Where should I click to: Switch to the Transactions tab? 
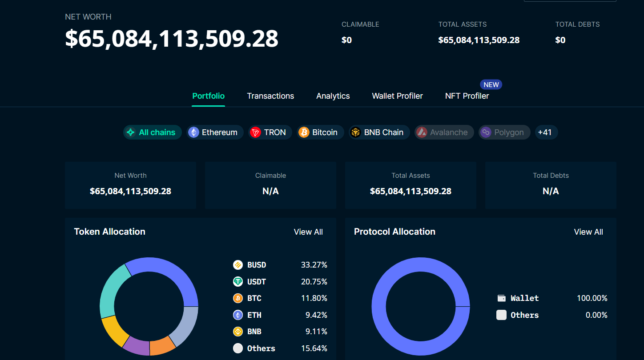click(270, 96)
